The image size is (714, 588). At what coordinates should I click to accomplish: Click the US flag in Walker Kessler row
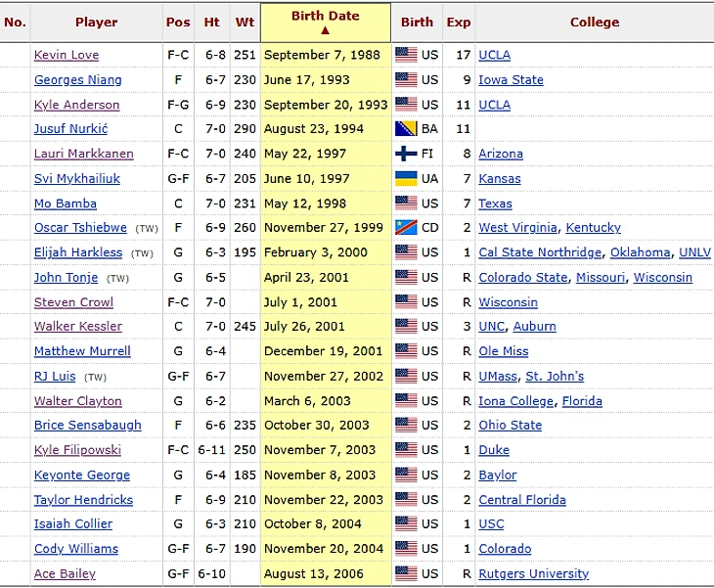click(406, 326)
